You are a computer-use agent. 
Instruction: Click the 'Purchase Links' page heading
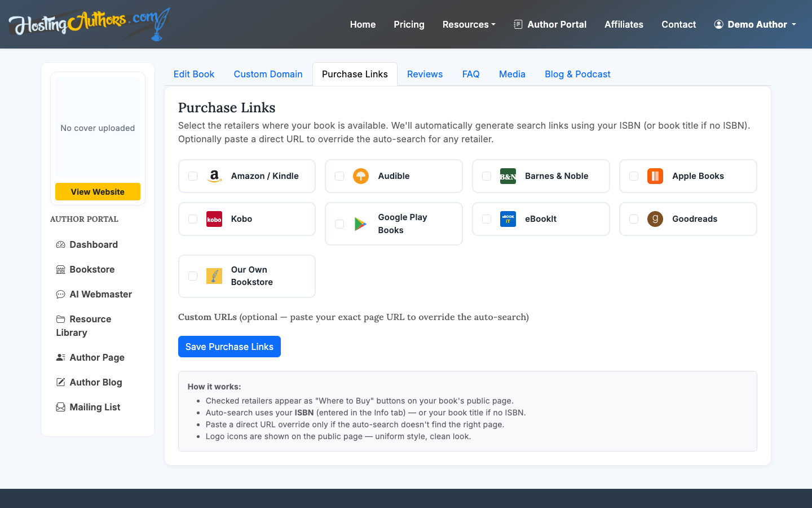pyautogui.click(x=227, y=108)
